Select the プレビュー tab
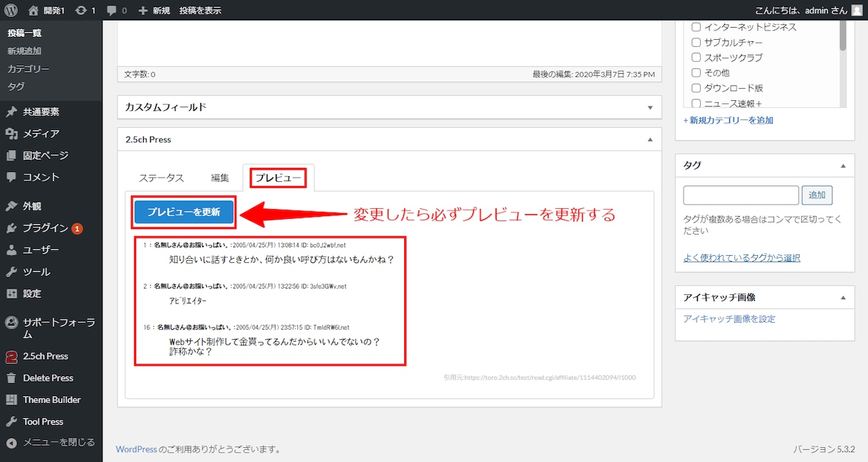This screenshot has height=462, width=868. pos(279,178)
